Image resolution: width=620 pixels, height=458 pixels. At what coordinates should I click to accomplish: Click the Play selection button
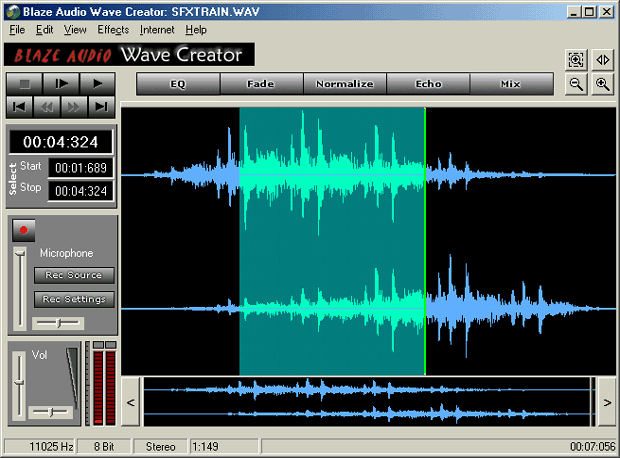[61, 84]
